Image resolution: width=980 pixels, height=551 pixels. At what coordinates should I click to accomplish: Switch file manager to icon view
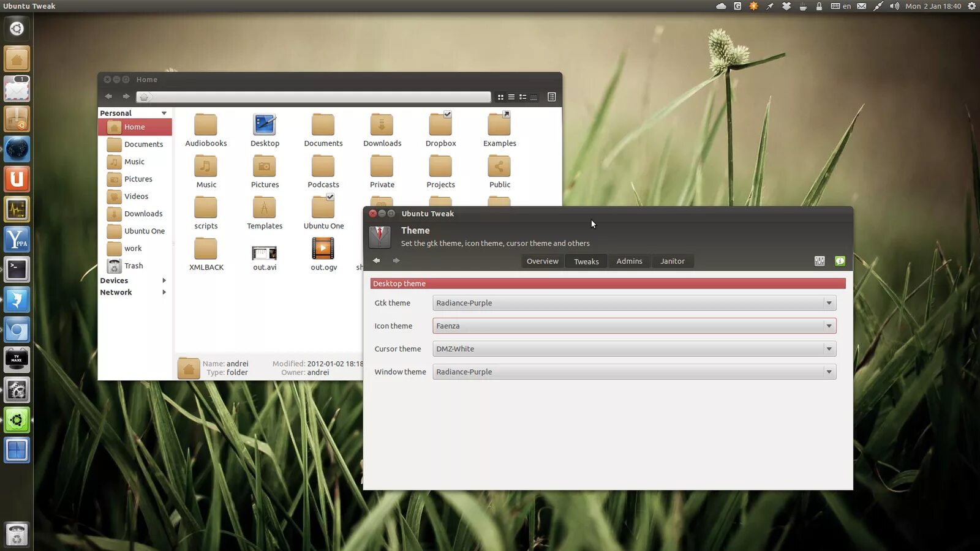[x=500, y=97]
